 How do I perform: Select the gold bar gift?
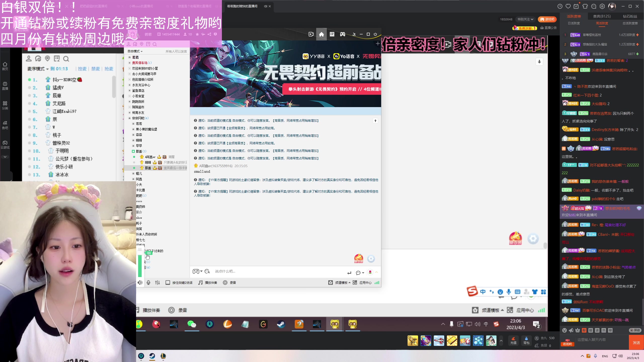click(x=452, y=341)
